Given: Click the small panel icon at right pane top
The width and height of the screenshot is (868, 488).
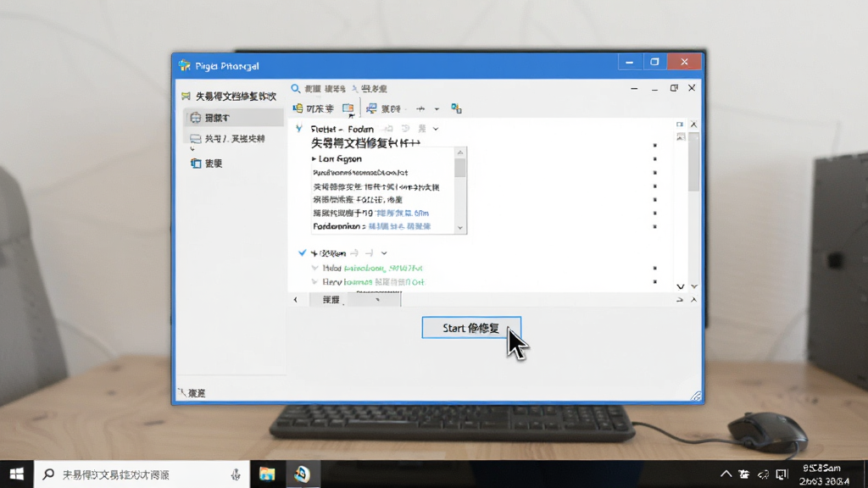Looking at the screenshot, I should pyautogui.click(x=680, y=125).
